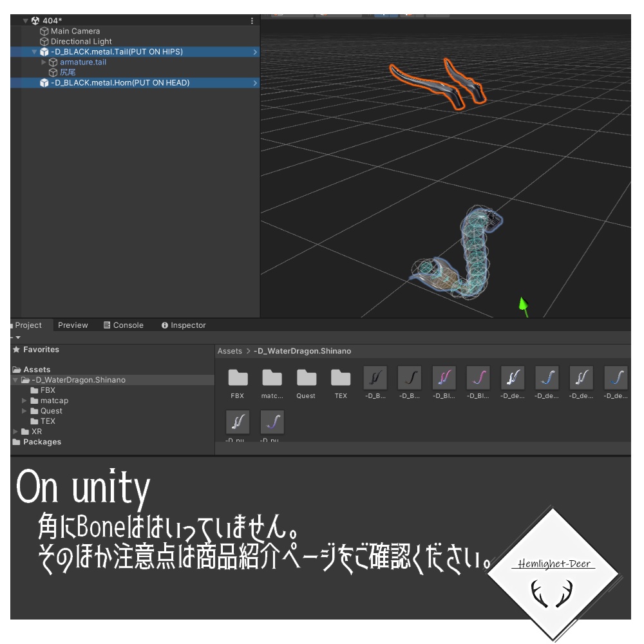Select the 尻尾 mesh row in the hierarchy
This screenshot has width=644, height=644.
(135, 72)
